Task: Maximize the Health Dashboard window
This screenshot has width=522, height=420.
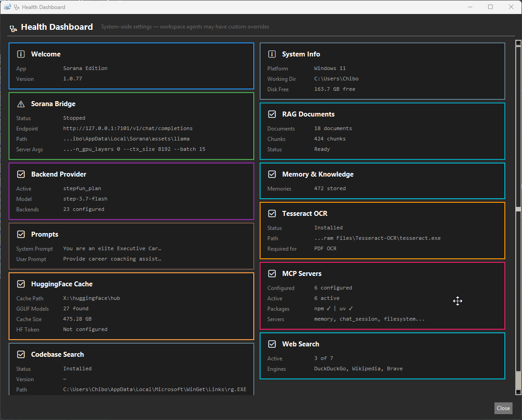Action: click(490, 7)
